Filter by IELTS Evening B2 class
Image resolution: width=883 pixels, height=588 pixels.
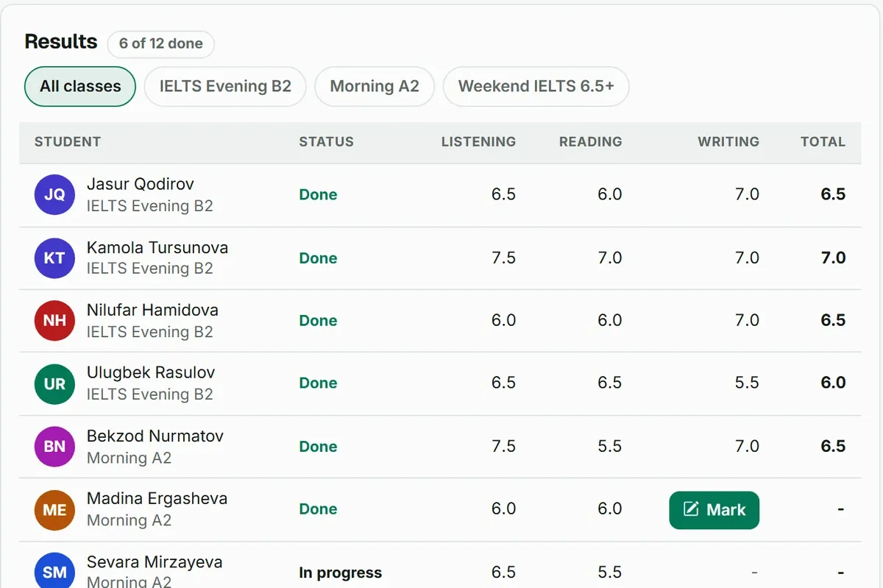pyautogui.click(x=225, y=86)
